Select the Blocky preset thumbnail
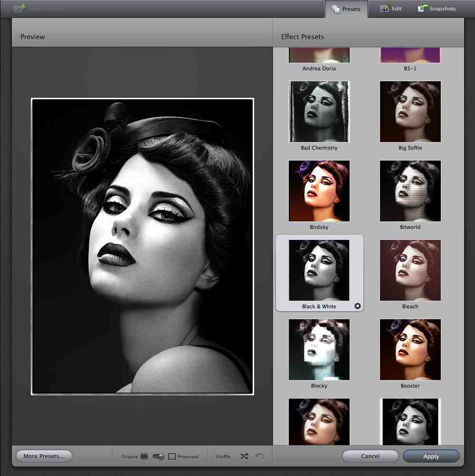Viewport: 475px width, 476px height. click(x=319, y=350)
